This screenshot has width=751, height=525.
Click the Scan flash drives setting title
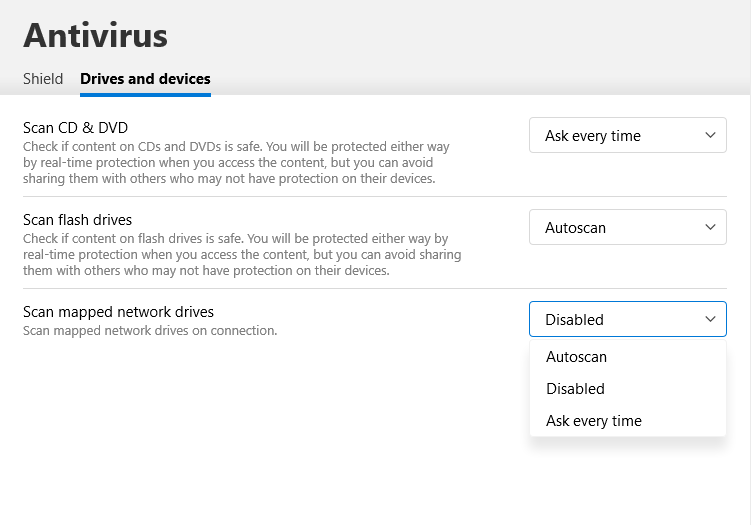(78, 220)
